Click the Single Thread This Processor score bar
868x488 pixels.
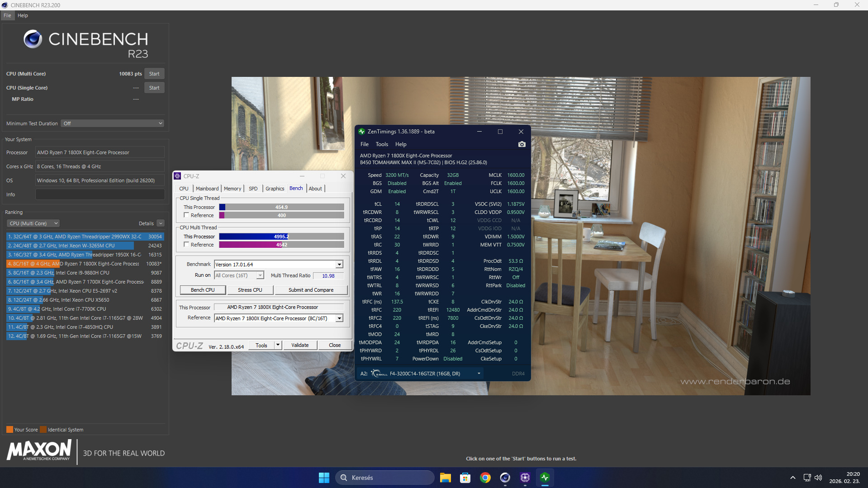point(281,207)
